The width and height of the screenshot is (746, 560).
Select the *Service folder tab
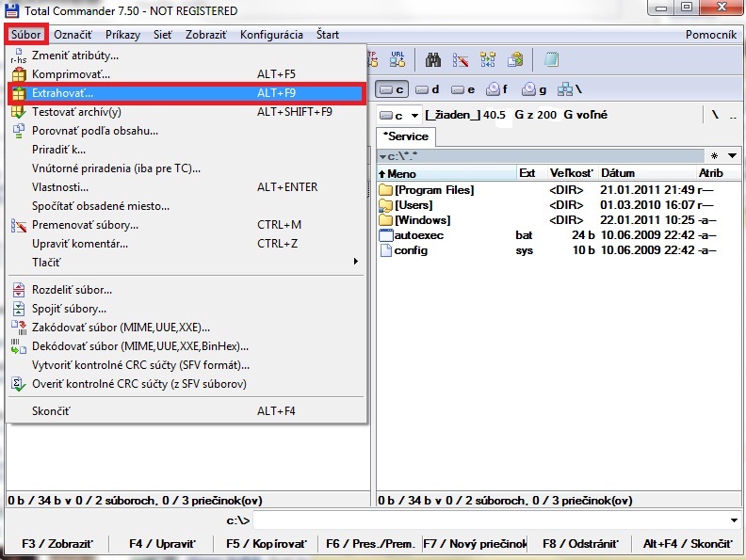[406, 136]
